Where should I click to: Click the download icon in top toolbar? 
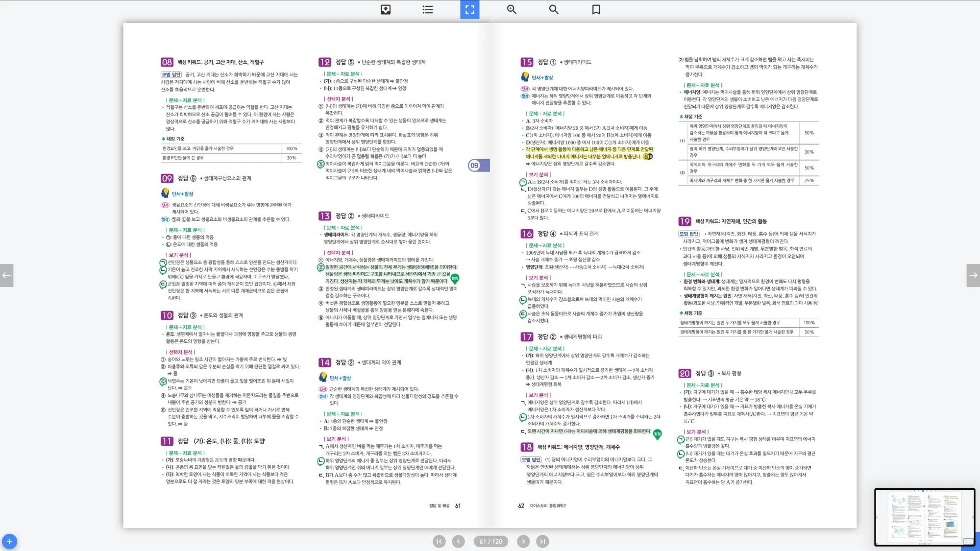[x=386, y=9]
